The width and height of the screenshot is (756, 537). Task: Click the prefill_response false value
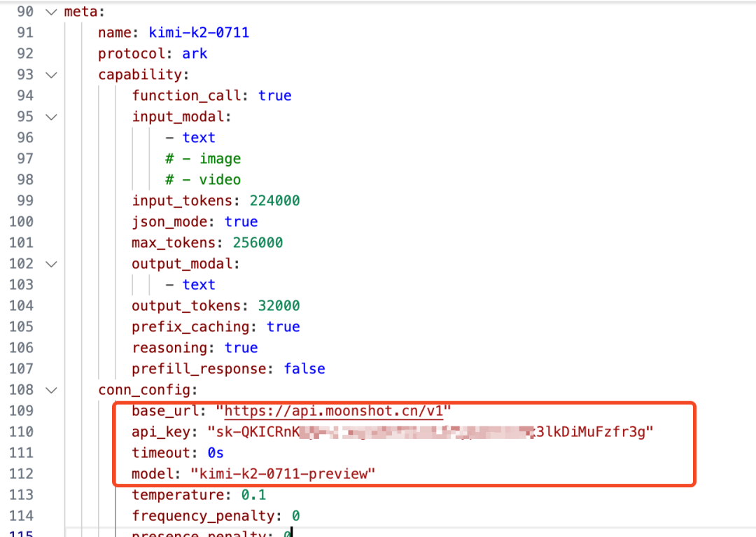tap(304, 369)
